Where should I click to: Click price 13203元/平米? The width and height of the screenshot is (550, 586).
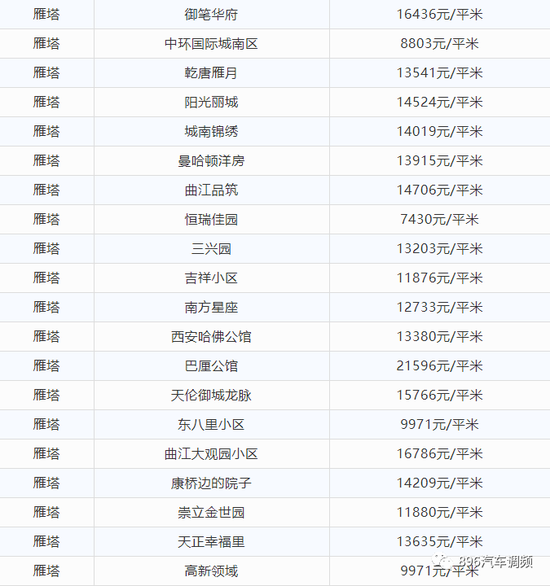pos(439,249)
